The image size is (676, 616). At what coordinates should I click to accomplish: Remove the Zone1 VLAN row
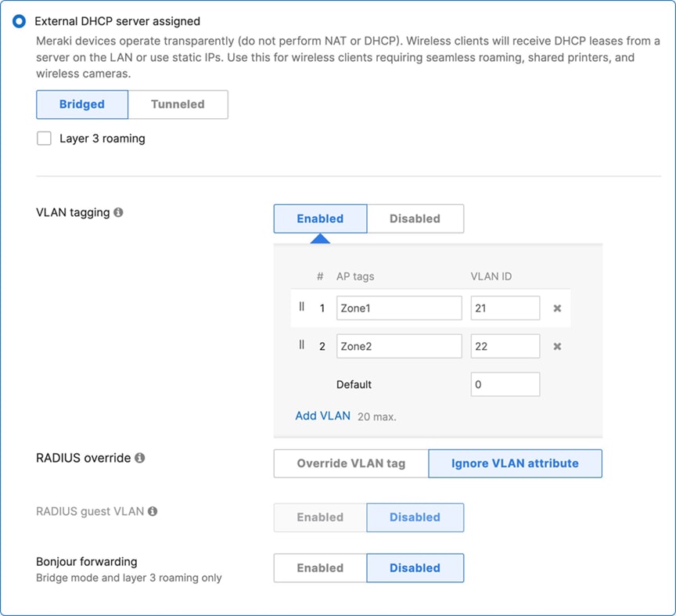tap(557, 308)
